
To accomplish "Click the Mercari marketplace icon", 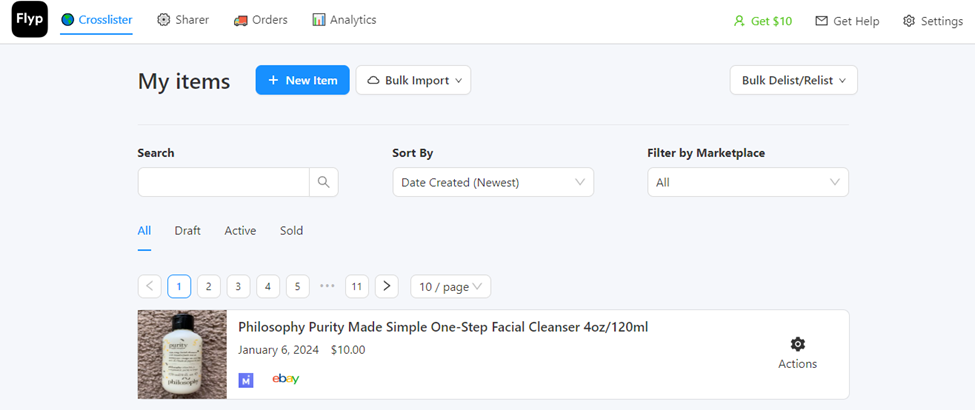I will coord(246,380).
